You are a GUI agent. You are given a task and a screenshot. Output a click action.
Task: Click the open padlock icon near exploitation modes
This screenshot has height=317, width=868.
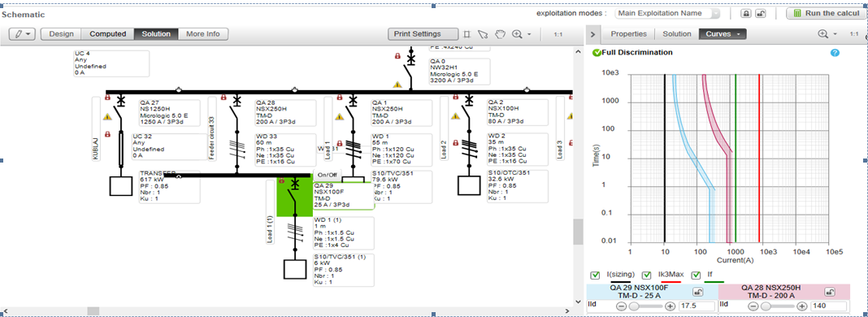point(761,13)
